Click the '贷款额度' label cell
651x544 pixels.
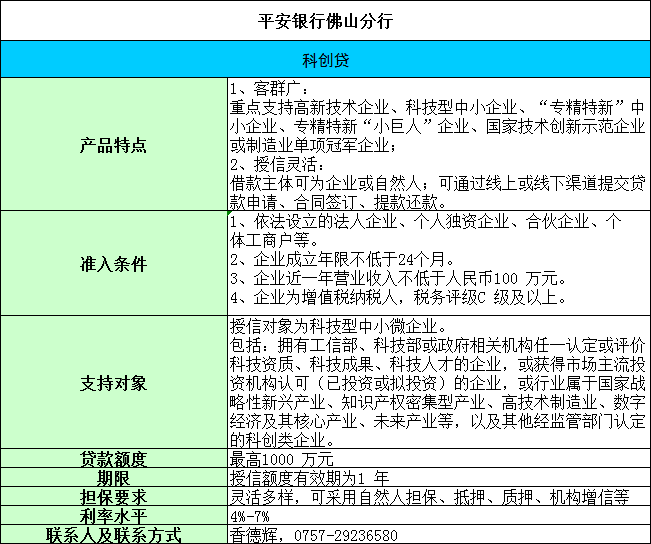click(114, 458)
